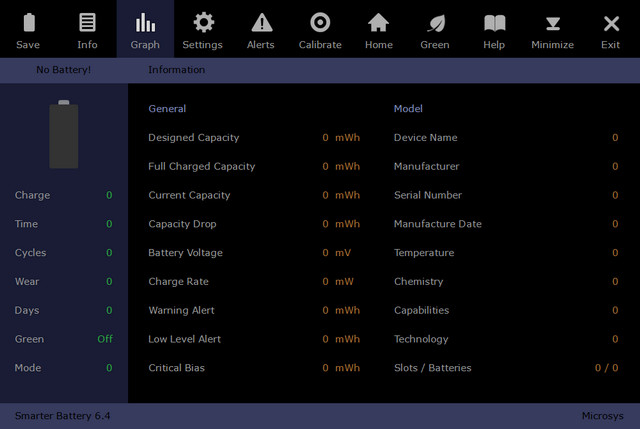Select the Green leaf icon
This screenshot has width=640, height=429.
pyautogui.click(x=435, y=23)
